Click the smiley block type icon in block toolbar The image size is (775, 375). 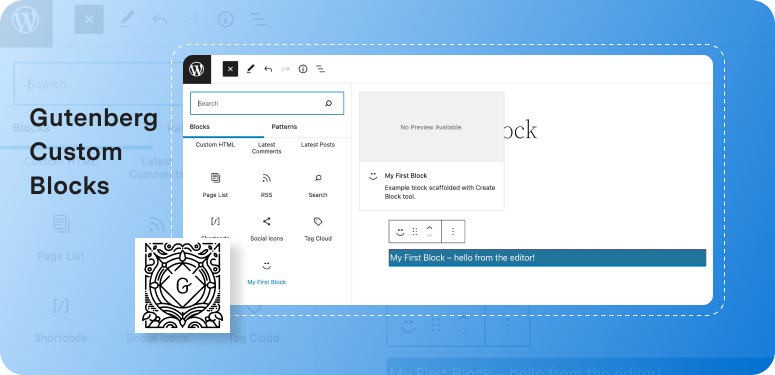point(400,231)
